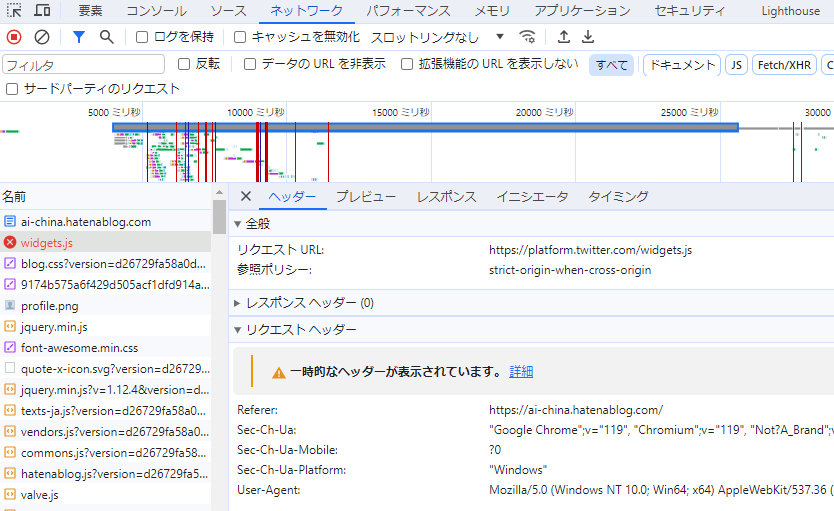The width and height of the screenshot is (834, 511).
Task: Select the ネットワーク tab
Action: [x=306, y=11]
